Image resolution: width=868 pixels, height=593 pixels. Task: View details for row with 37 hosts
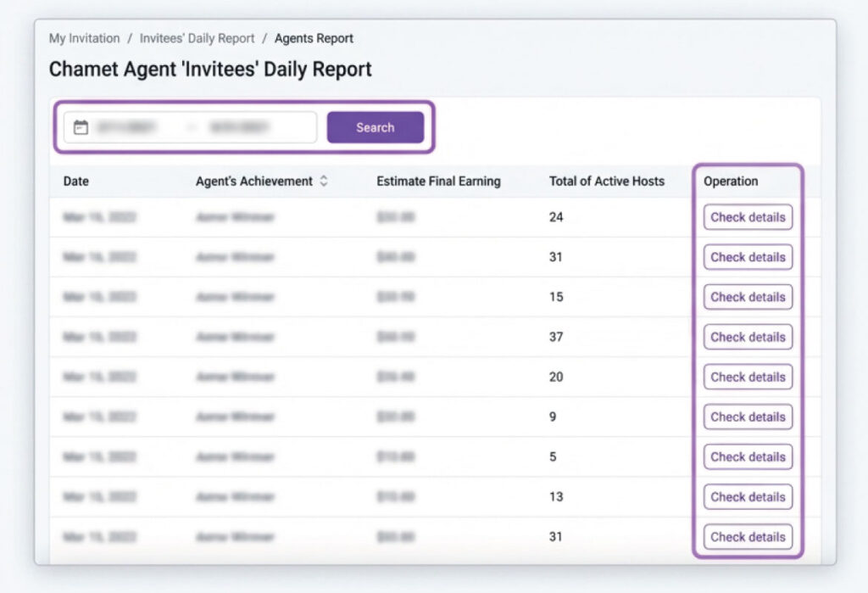click(748, 337)
